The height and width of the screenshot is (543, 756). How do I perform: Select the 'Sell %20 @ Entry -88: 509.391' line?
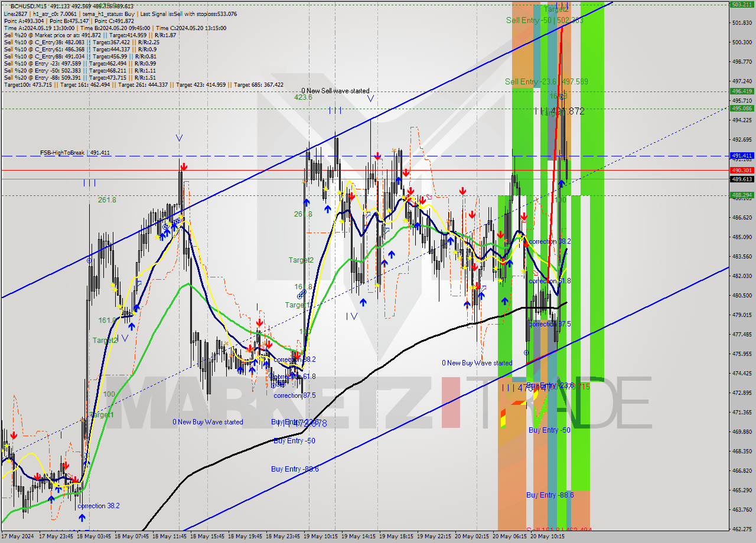pos(80,77)
